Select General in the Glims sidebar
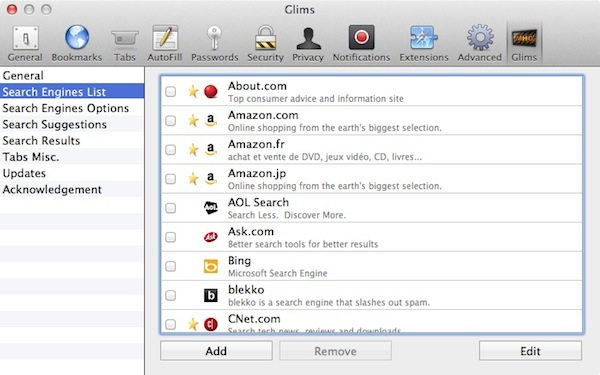The height and width of the screenshot is (375, 600). pyautogui.click(x=72, y=75)
